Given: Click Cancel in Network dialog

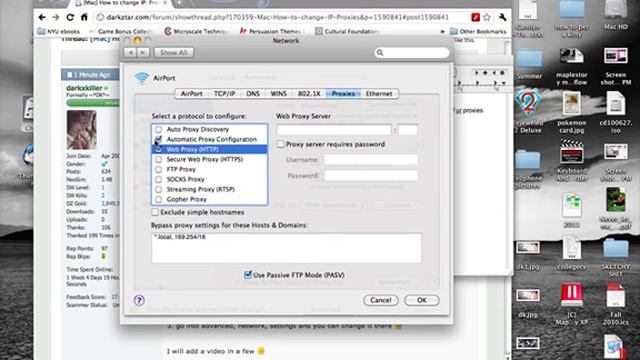Looking at the screenshot, I should pyautogui.click(x=380, y=300).
